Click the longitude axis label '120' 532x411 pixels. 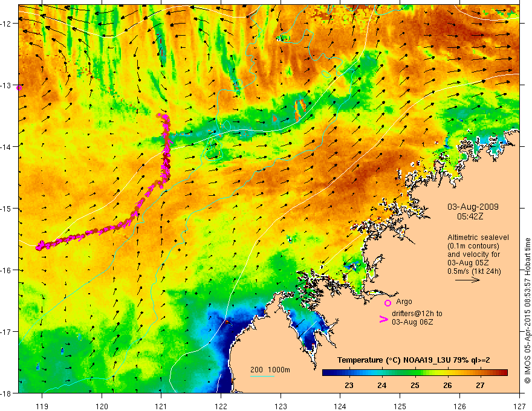[102, 406]
